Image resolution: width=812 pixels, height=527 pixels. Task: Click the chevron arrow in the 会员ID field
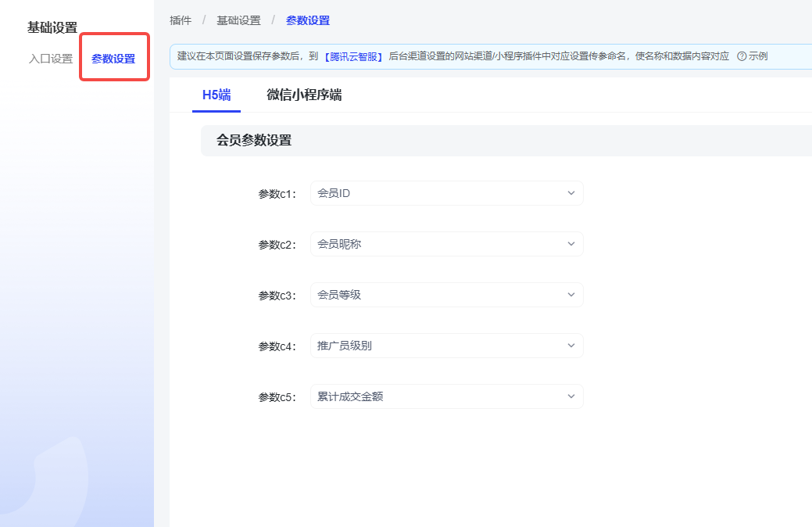571,193
